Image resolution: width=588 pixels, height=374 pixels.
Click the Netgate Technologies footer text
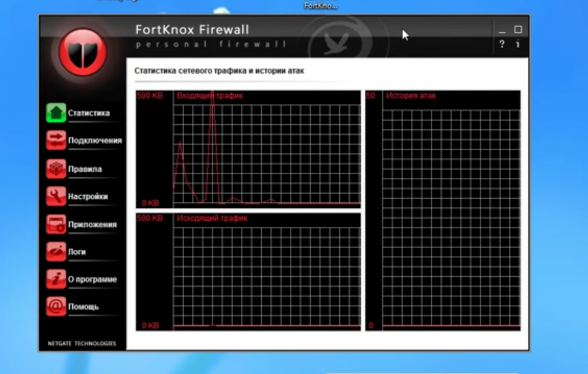point(82,343)
